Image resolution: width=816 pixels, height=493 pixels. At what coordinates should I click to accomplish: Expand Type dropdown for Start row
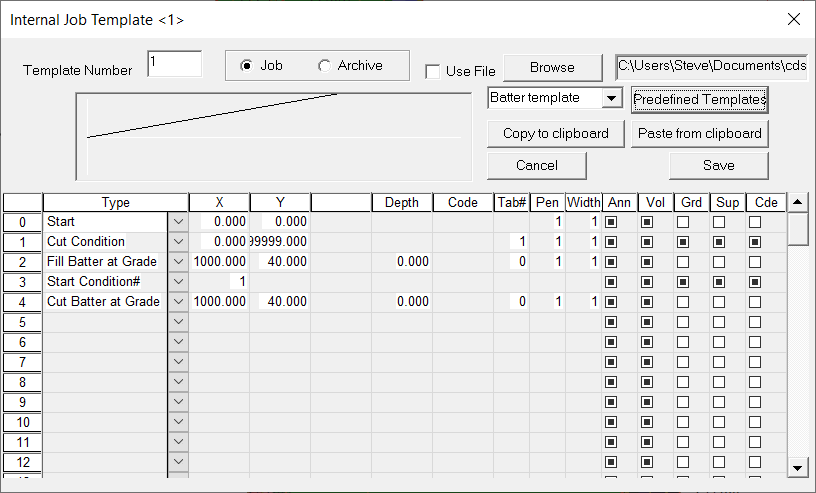[x=178, y=221]
